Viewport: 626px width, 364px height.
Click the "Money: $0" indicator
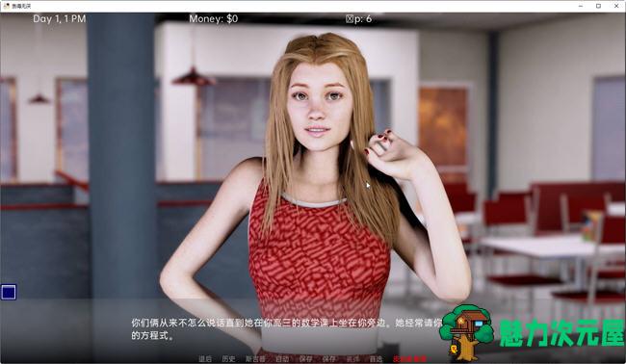[x=213, y=18]
